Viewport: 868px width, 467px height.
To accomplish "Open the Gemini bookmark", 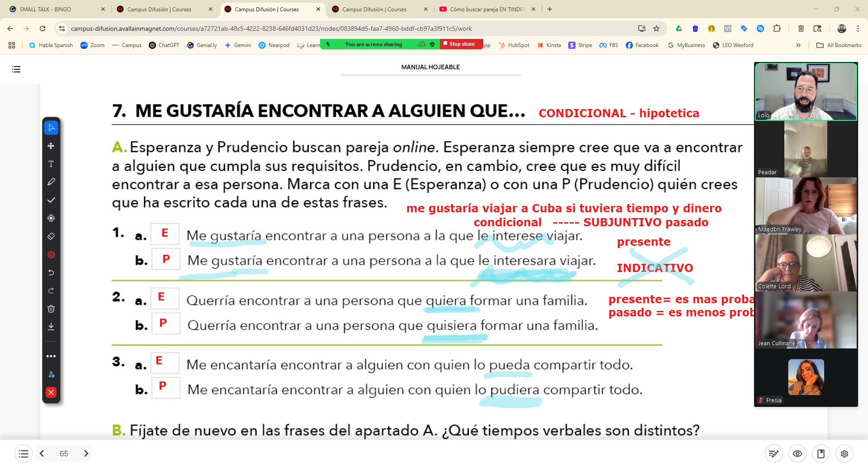I will click(x=238, y=45).
